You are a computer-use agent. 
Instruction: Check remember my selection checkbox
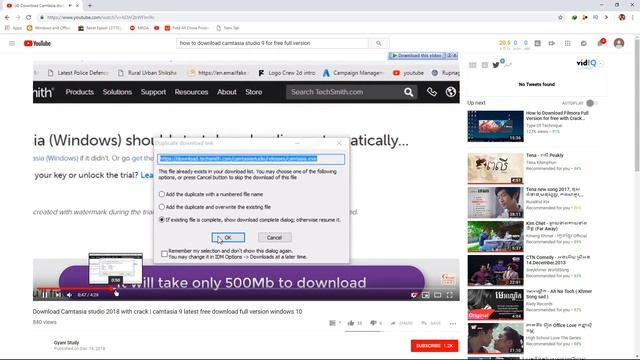tap(164, 254)
